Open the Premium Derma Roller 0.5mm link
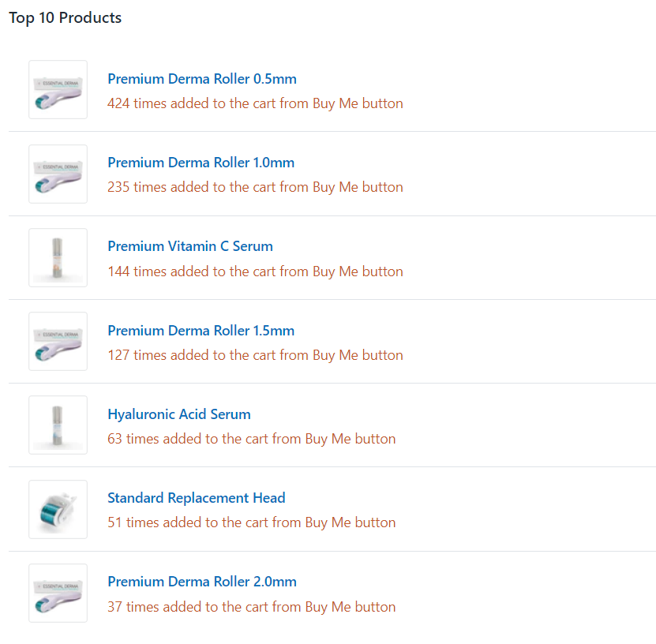Image resolution: width=656 pixels, height=644 pixels. [x=201, y=79]
